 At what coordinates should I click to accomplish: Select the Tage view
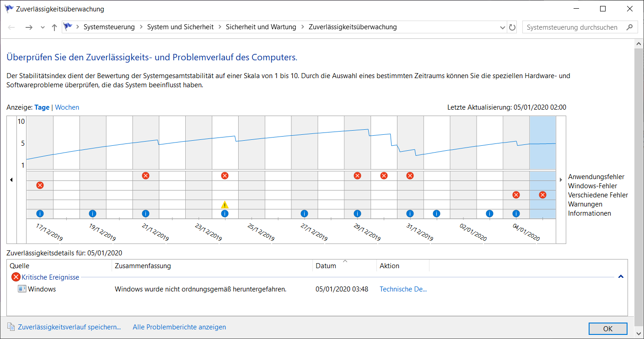point(42,107)
